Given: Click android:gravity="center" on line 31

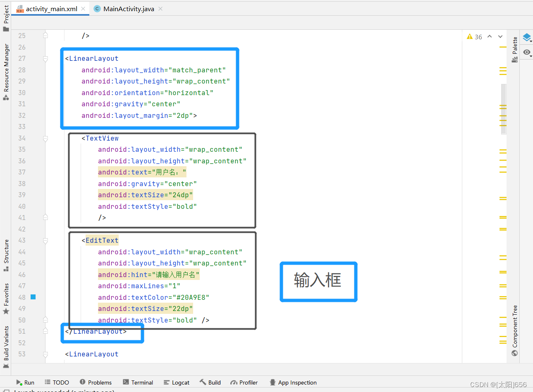Looking at the screenshot, I should (131, 104).
